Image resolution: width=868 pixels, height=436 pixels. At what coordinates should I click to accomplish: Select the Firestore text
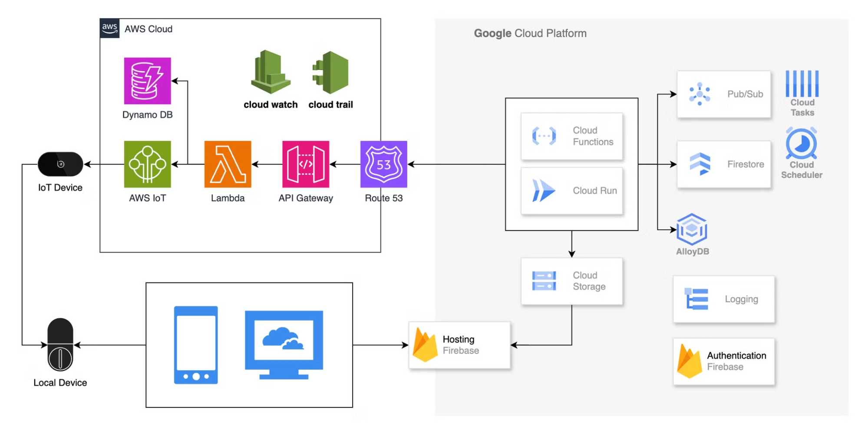(x=746, y=164)
